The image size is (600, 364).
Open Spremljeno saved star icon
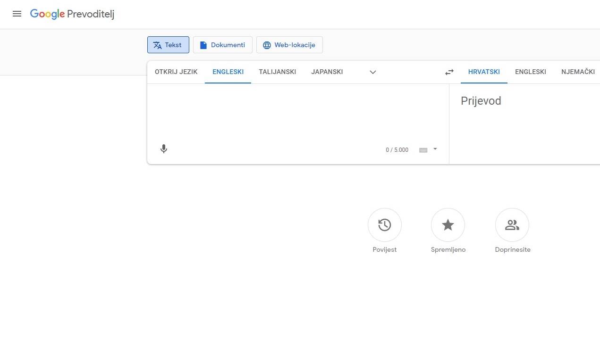tap(448, 225)
